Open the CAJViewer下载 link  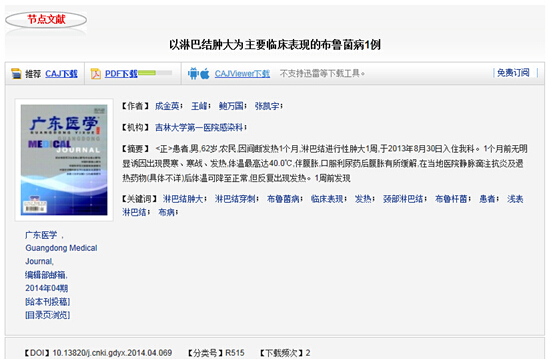tap(242, 73)
